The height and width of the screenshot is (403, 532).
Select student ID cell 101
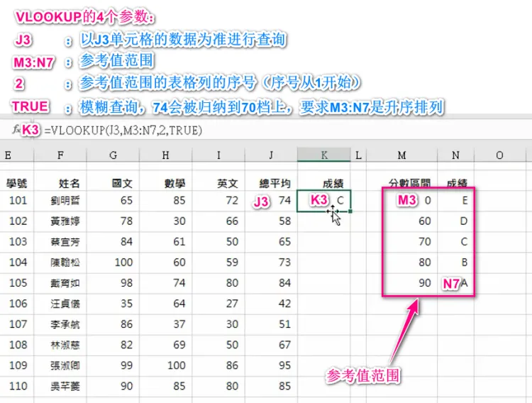18,200
